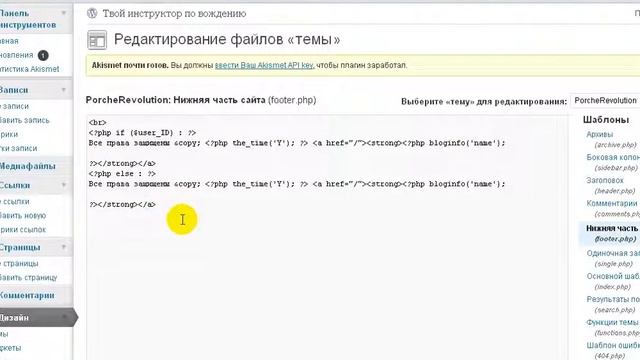Go to Обновления in sidebar

point(17,55)
